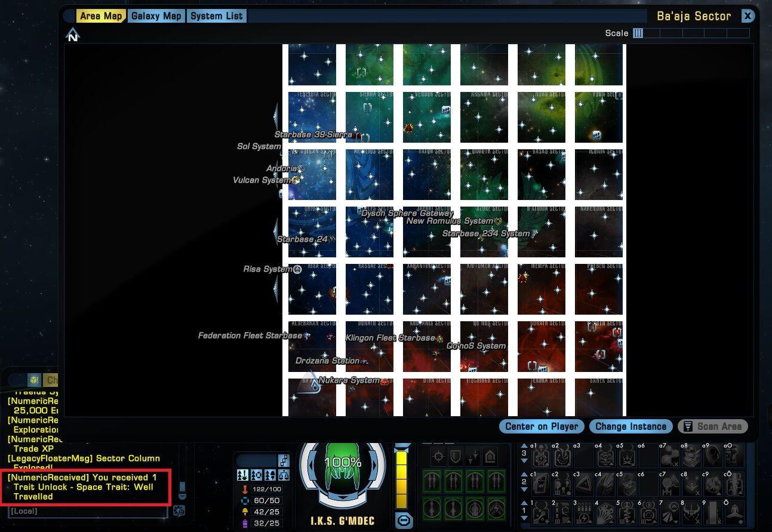Click the down arrow for tray row 2

pos(524,489)
